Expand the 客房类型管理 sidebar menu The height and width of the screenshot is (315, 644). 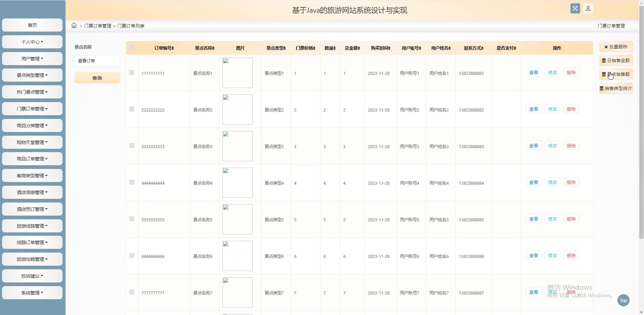[x=32, y=176]
